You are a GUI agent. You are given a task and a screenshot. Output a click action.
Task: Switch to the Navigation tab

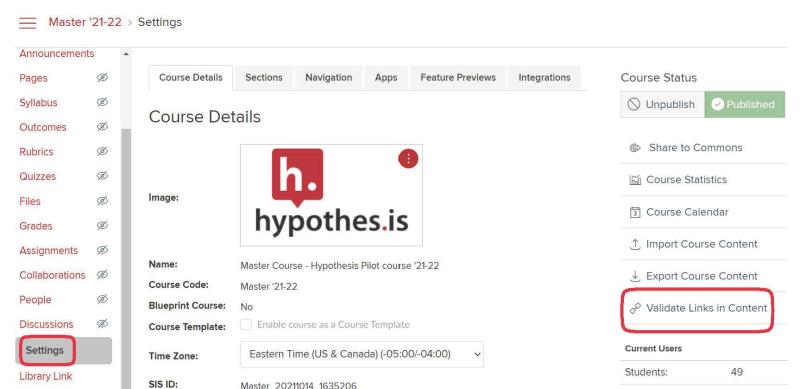pyautogui.click(x=329, y=78)
